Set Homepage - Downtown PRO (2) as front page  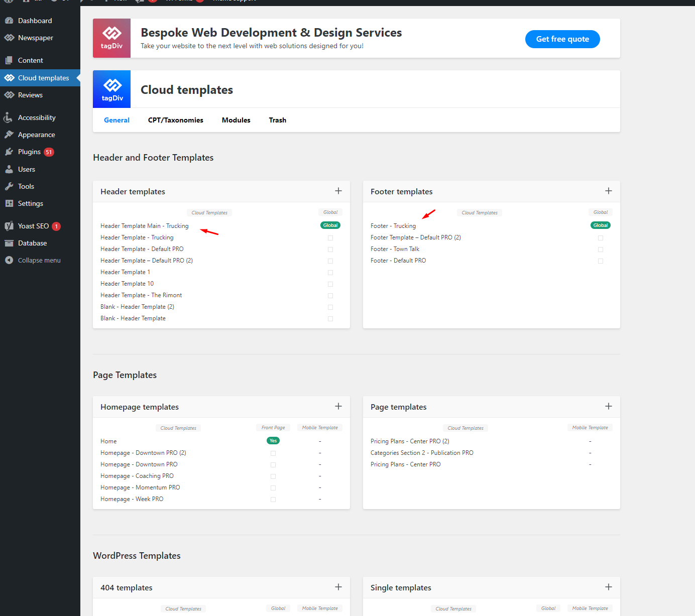[x=273, y=453]
